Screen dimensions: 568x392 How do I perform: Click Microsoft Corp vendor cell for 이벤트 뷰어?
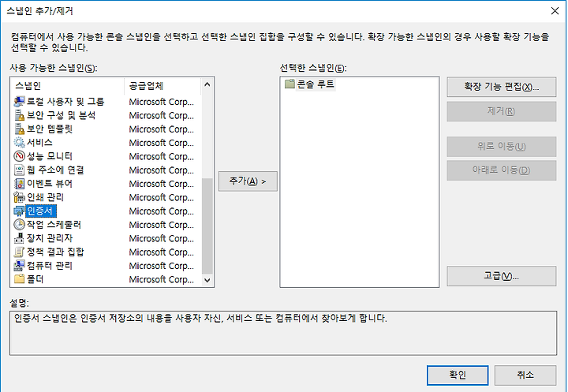click(x=162, y=184)
